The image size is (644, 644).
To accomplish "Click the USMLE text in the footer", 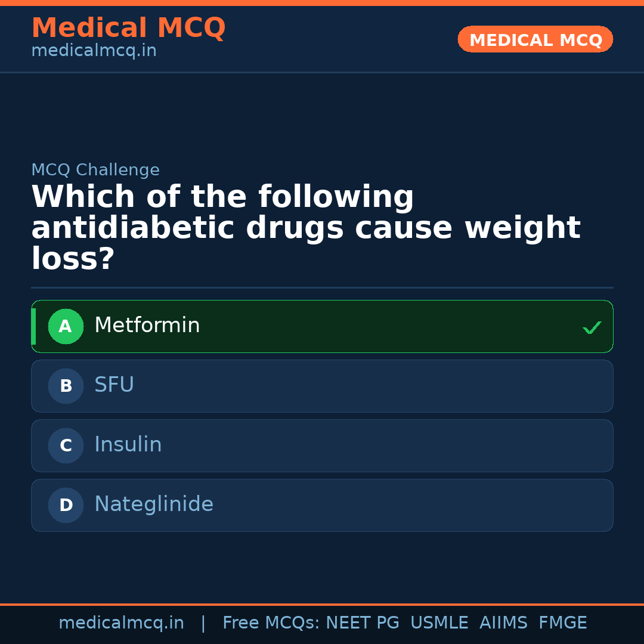I will (x=439, y=623).
